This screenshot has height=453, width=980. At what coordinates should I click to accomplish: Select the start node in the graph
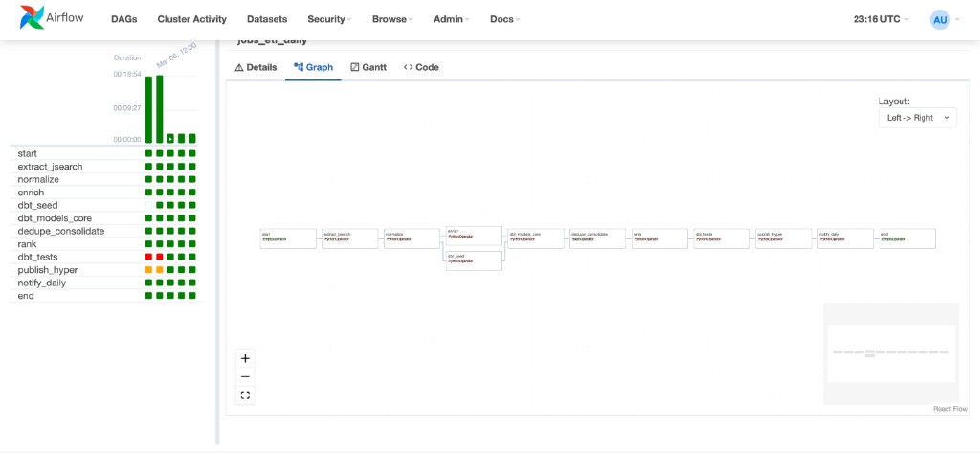point(288,238)
